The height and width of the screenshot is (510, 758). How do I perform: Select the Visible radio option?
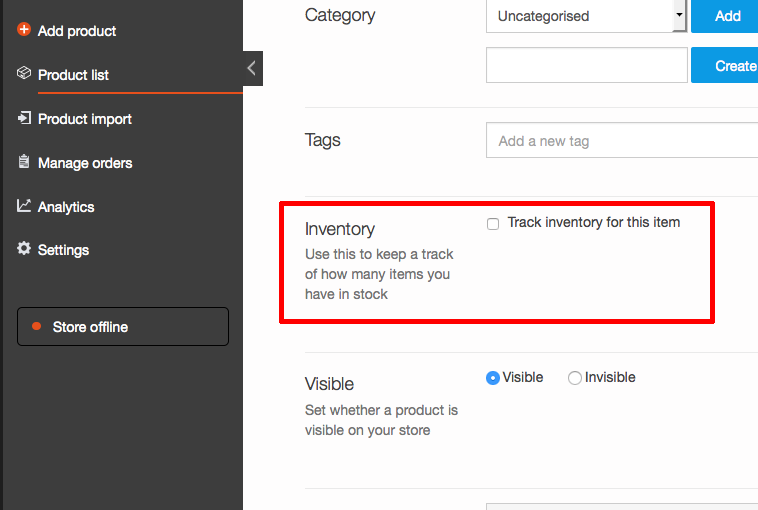(493, 378)
